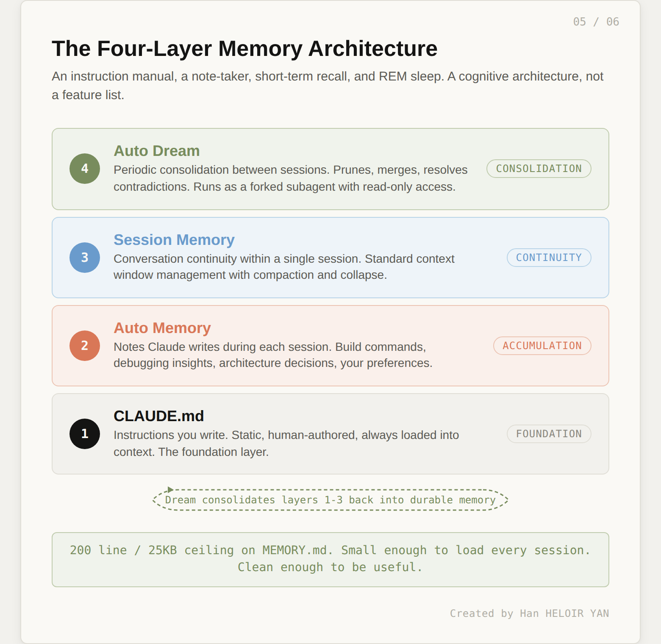Image resolution: width=661 pixels, height=644 pixels.
Task: Click the "Auto Memory" layer heading
Action: pyautogui.click(x=162, y=328)
